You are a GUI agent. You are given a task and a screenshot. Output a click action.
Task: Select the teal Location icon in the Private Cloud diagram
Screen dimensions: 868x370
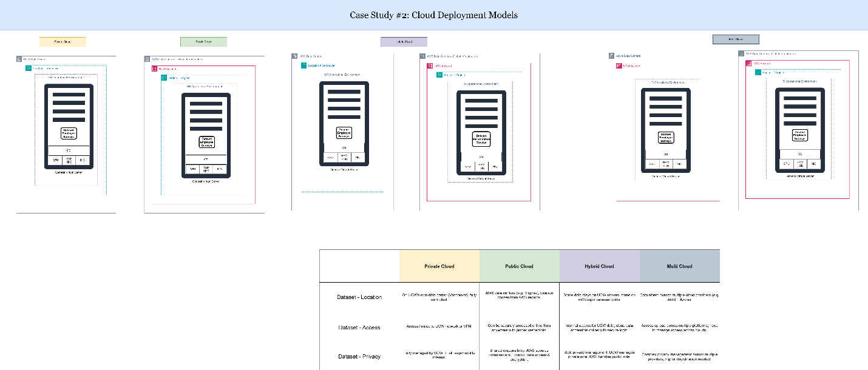tap(29, 68)
